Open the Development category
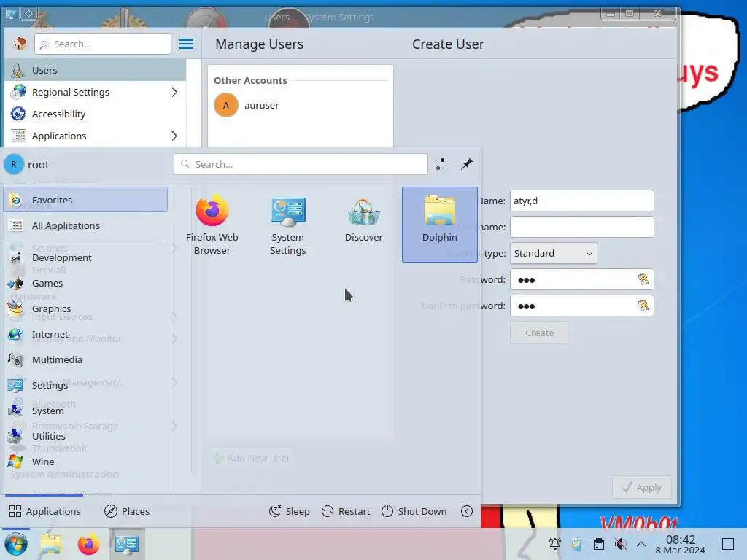This screenshot has height=560, width=747. tap(86, 257)
